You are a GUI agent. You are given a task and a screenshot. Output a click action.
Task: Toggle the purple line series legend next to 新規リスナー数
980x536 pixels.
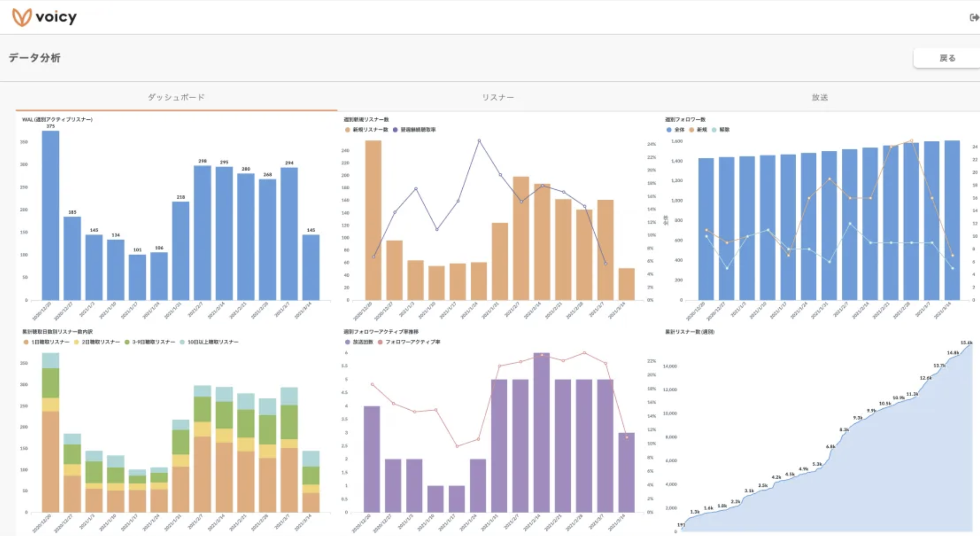click(414, 130)
